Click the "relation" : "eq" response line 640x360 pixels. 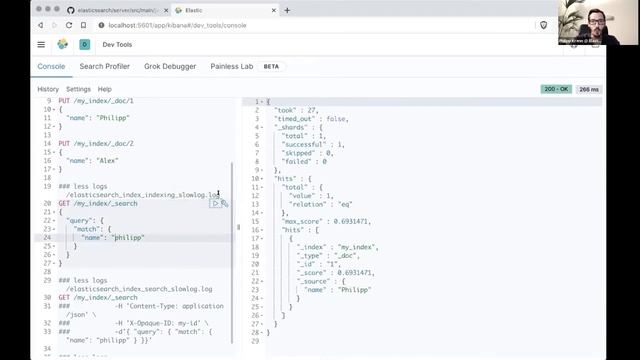320,204
